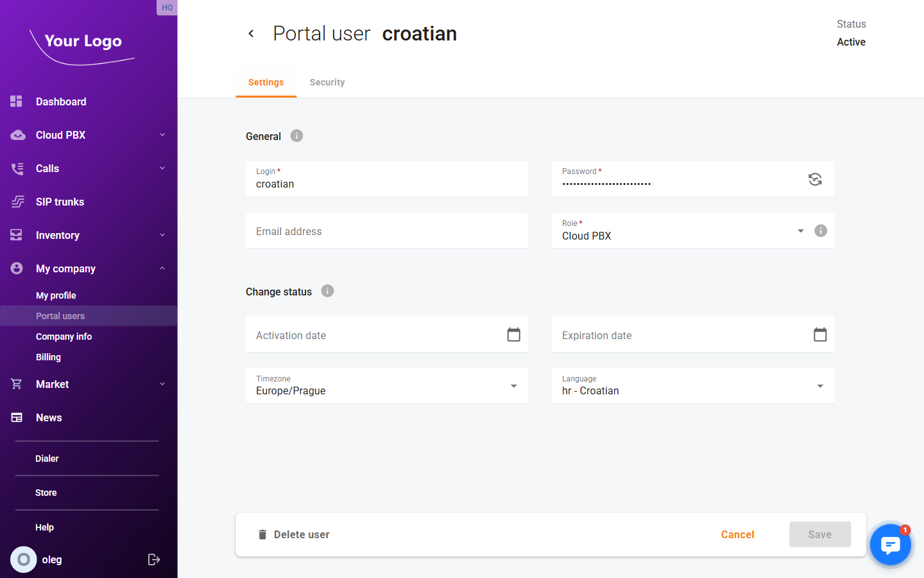The image size is (924, 578).
Task: Click the Email address input field
Action: (386, 231)
